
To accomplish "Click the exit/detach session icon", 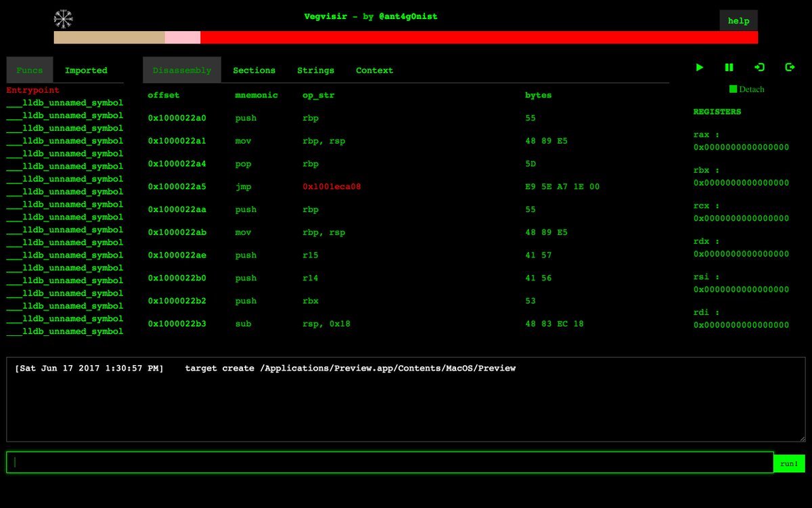I will tap(789, 67).
